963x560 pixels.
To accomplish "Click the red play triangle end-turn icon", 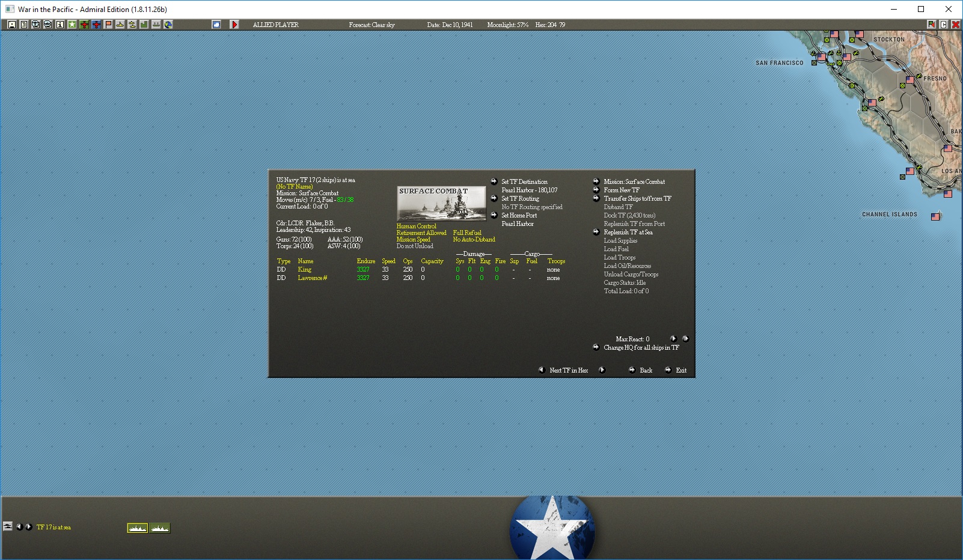I will click(234, 25).
